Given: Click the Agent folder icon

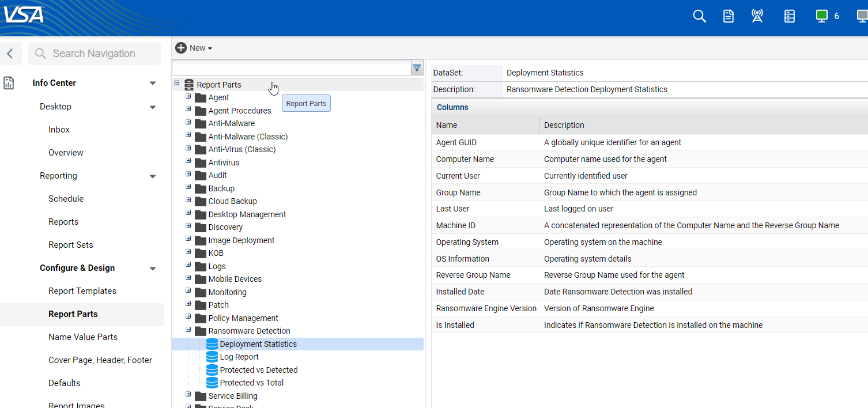Looking at the screenshot, I should point(201,98).
